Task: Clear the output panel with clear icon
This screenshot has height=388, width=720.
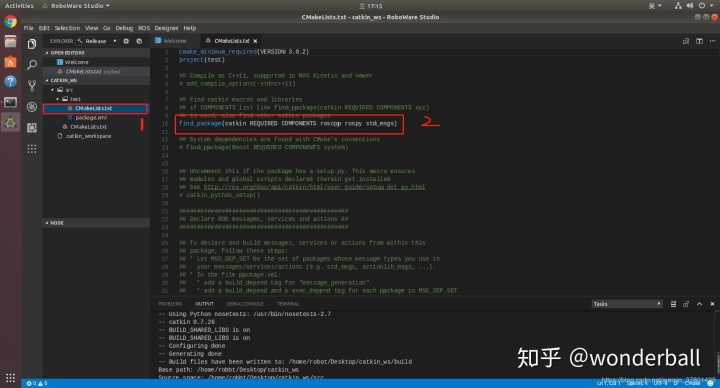Action: (673, 304)
